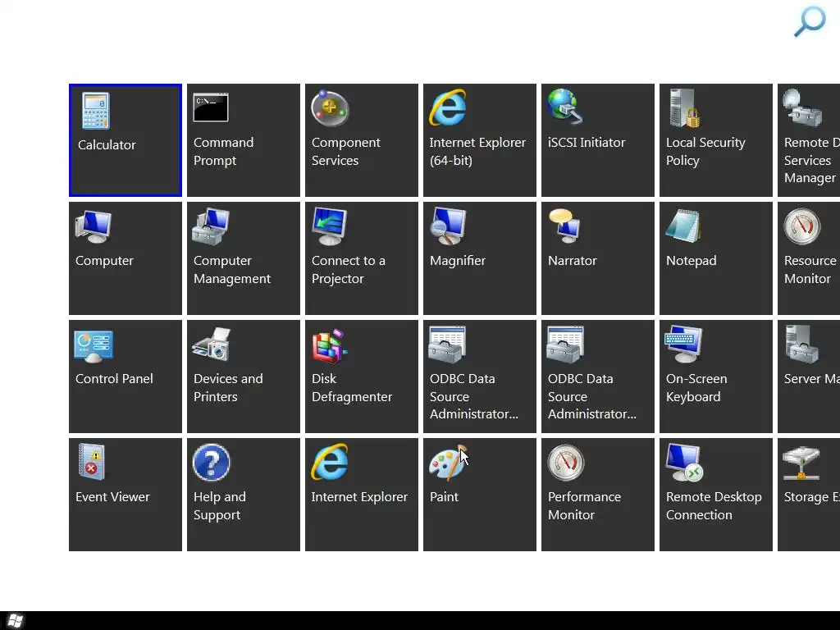Viewport: 840px width, 630px height.
Task: Open Remote Desktop Services Manager tile
Action: (x=809, y=140)
